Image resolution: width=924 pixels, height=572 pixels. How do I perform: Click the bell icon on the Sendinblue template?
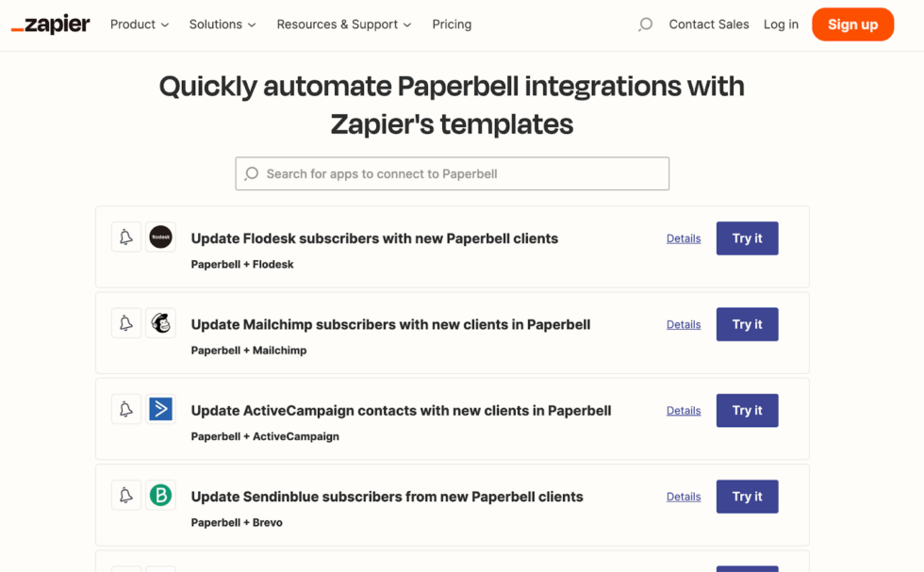[126, 496]
